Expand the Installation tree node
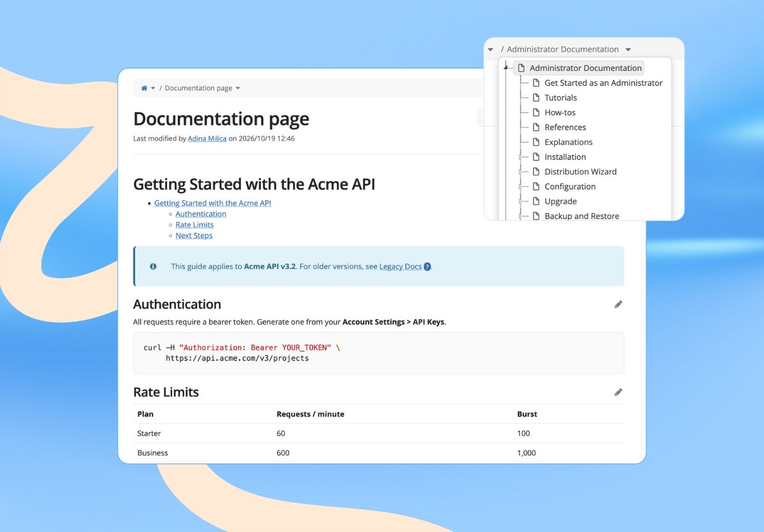 coord(521,157)
